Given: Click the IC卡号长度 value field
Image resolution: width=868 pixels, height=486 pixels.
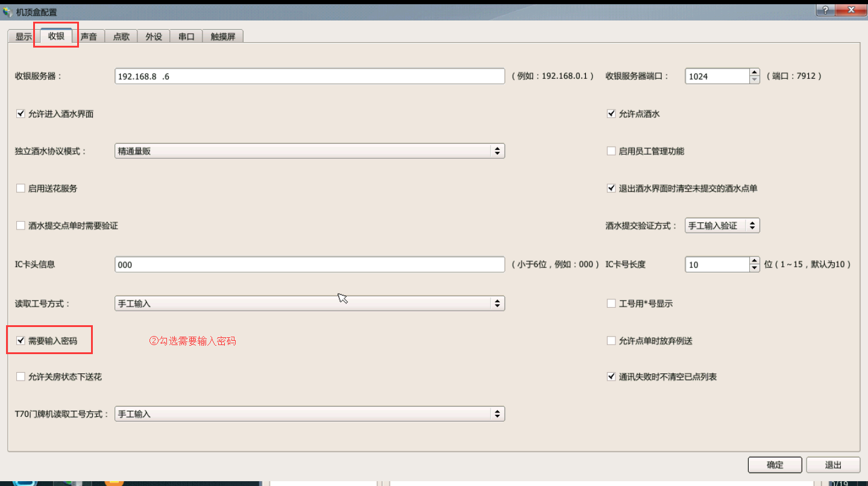Looking at the screenshot, I should [x=717, y=264].
